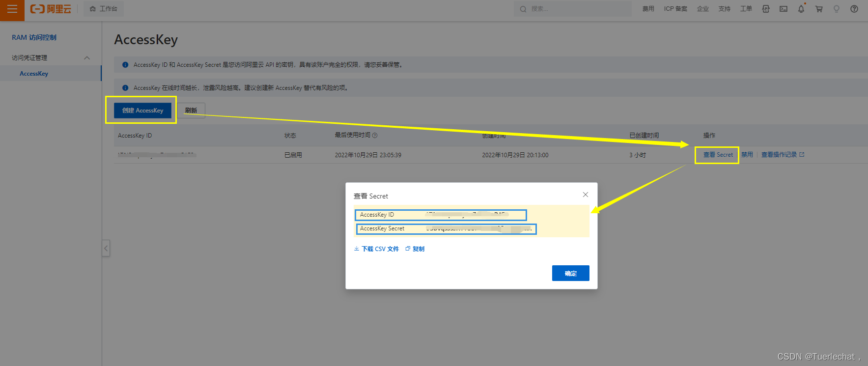Open notifications bell
This screenshot has height=366, width=868.
tap(801, 9)
